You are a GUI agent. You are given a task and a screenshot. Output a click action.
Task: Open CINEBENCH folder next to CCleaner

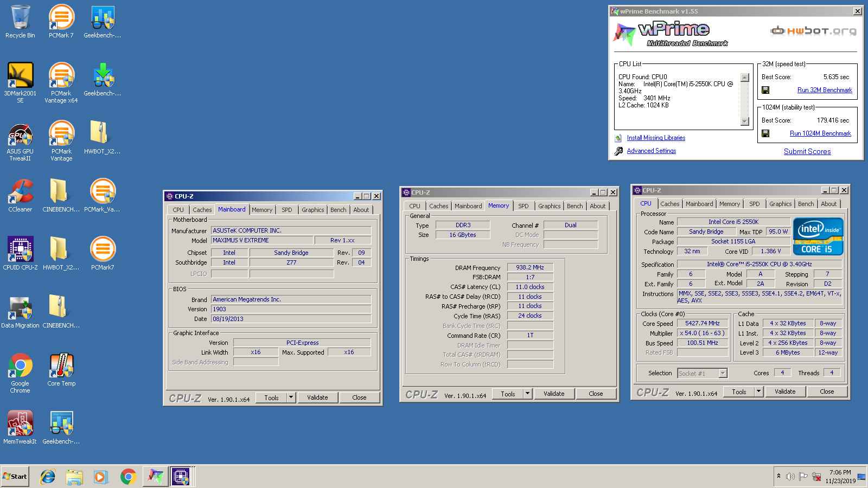(x=61, y=195)
